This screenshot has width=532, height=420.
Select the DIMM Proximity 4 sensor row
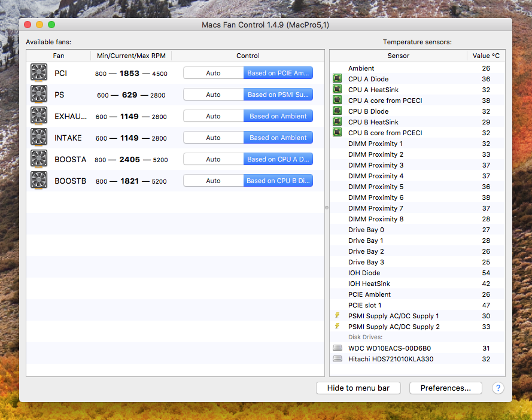point(417,176)
